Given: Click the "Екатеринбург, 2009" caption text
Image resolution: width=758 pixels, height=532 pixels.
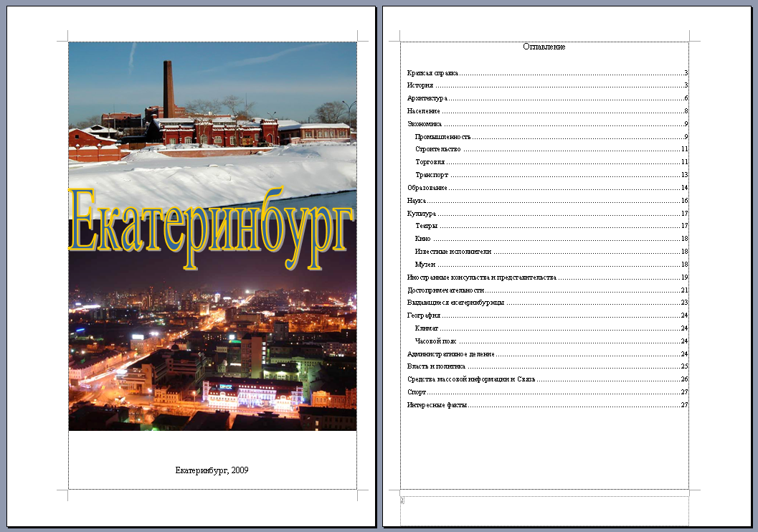Looking at the screenshot, I should (212, 470).
